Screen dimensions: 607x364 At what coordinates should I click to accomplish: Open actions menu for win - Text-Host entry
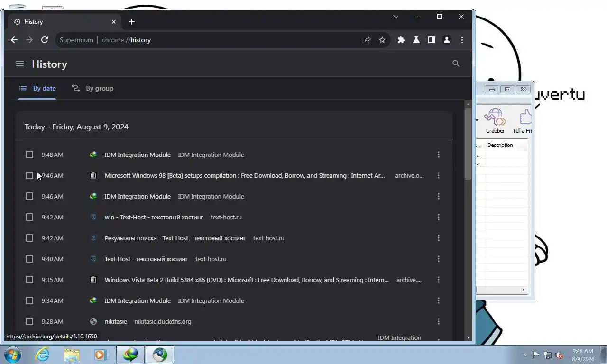439,217
